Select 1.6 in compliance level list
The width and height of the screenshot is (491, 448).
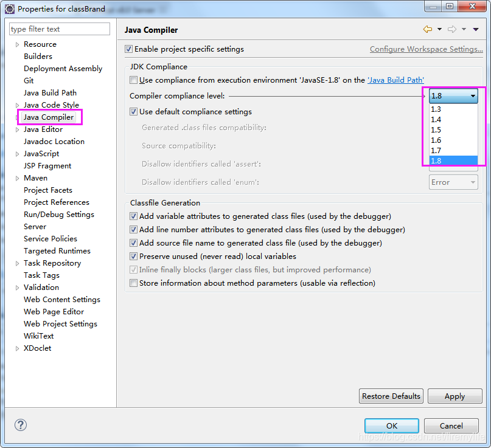click(453, 140)
